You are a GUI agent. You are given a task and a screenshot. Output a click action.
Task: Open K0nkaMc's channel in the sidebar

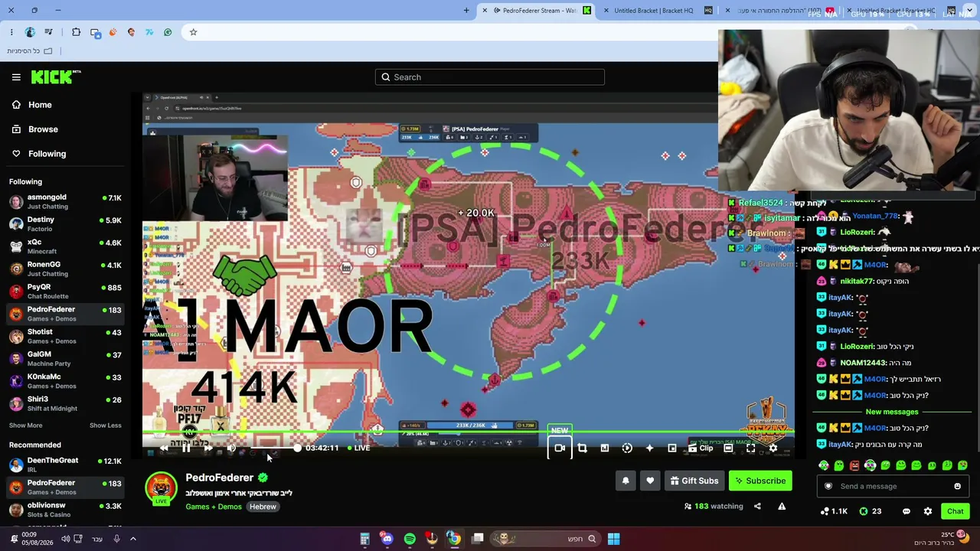click(x=65, y=381)
